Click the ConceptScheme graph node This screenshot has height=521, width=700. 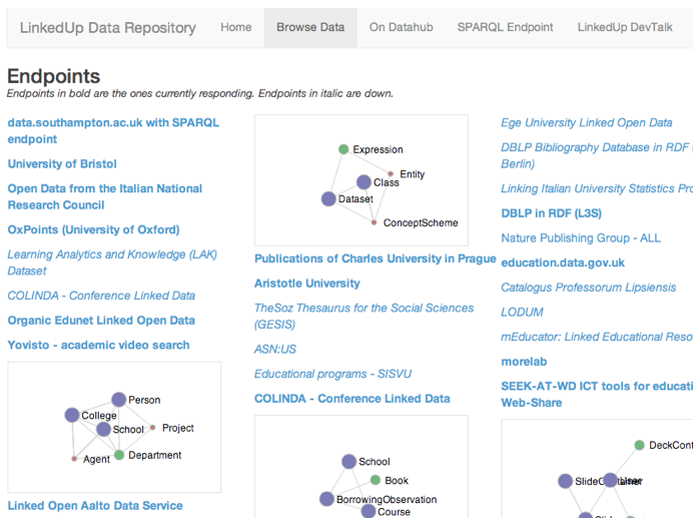tap(374, 222)
